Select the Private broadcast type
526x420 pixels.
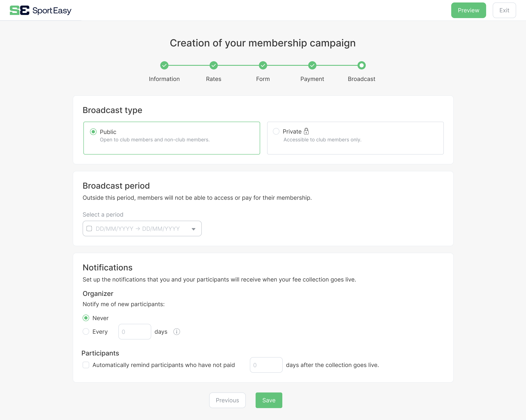(x=276, y=132)
